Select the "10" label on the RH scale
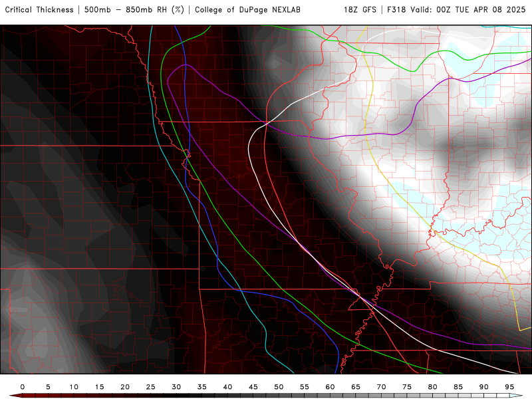This screenshot has width=532, height=399. click(x=74, y=387)
